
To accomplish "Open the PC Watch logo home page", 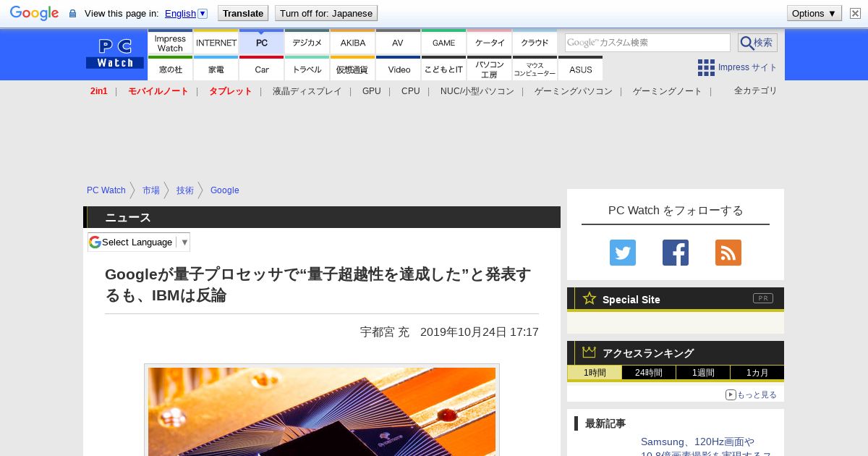I will (x=115, y=54).
